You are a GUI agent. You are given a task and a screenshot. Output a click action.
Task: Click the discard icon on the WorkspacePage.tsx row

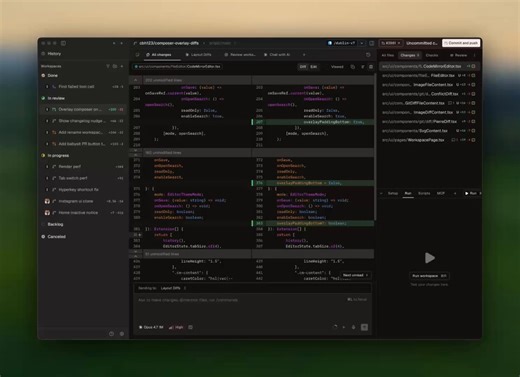tap(473, 140)
